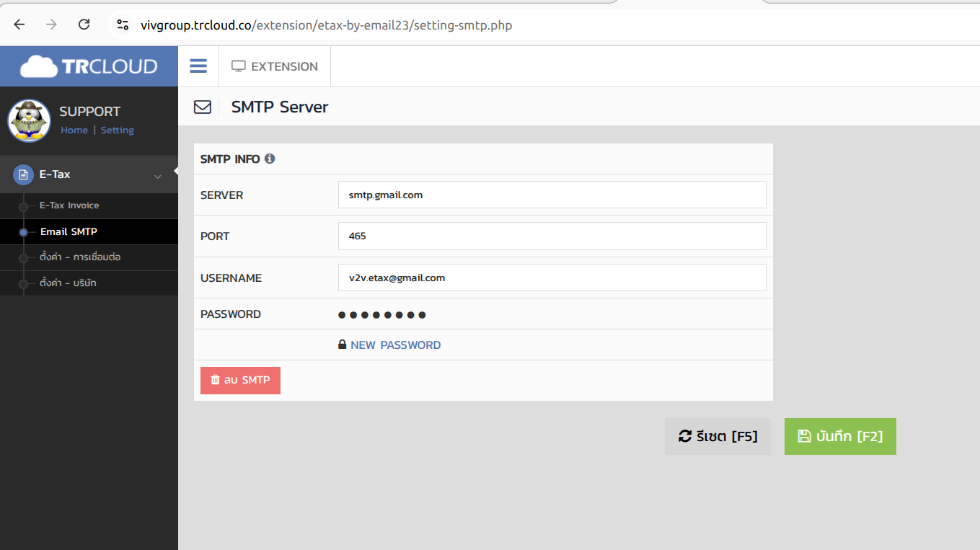Click the chevron beside E-Tax
The width and height of the screenshot is (980, 550).
click(157, 176)
